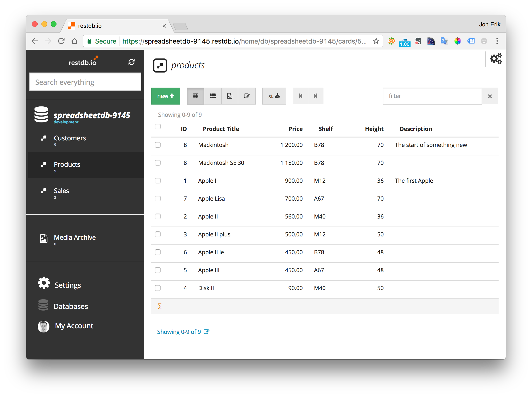Screen dimensions: 532x397
Task: Open My Account in the sidebar
Action: pos(74,326)
